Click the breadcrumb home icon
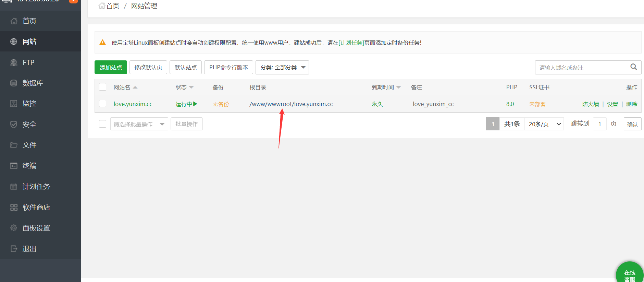Viewport: 644px width, 282px height. [102, 6]
